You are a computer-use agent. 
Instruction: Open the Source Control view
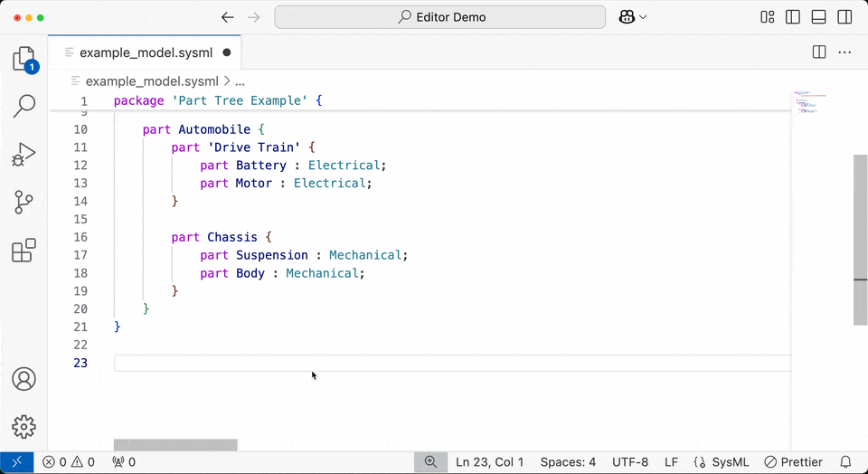tap(24, 203)
